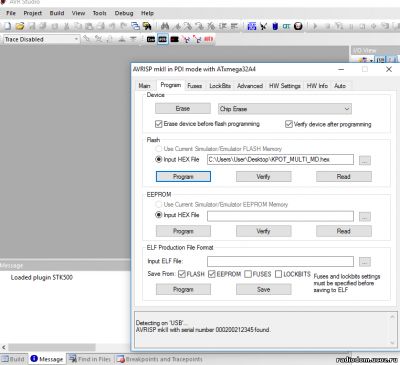
Task: Click the first red-blue tree icon
Action: pyautogui.click(x=186, y=39)
